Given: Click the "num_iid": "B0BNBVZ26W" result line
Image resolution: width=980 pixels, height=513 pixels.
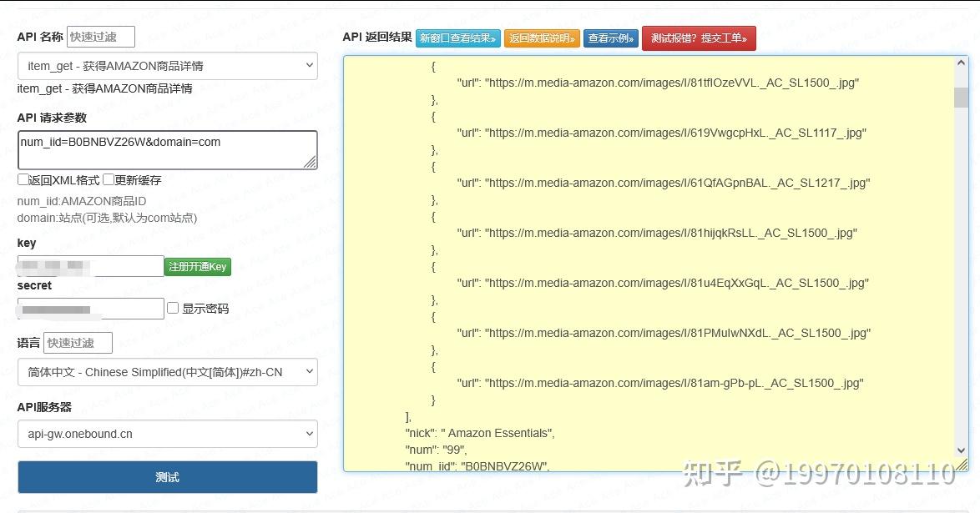Looking at the screenshot, I should 477,466.
